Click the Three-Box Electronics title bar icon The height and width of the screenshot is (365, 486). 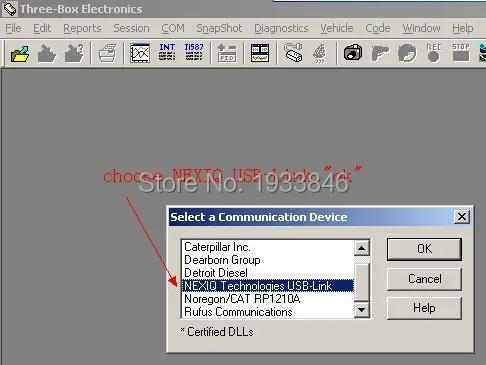[x=10, y=9]
